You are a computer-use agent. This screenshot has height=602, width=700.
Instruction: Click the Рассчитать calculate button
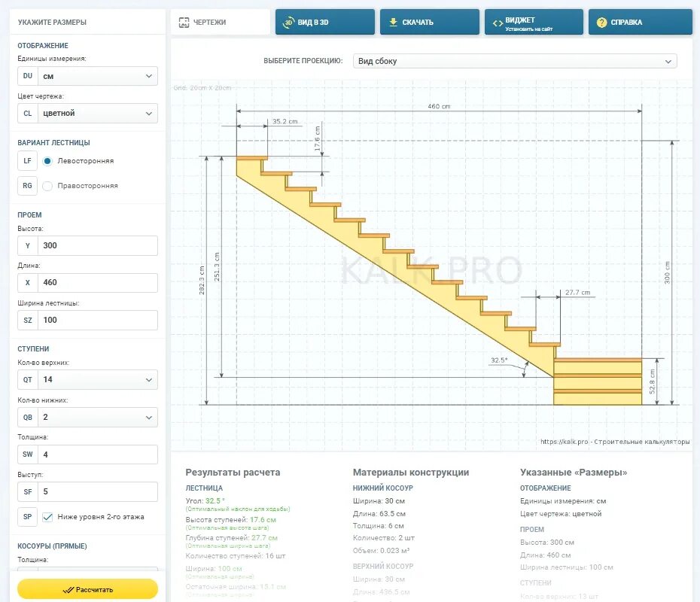(87, 589)
